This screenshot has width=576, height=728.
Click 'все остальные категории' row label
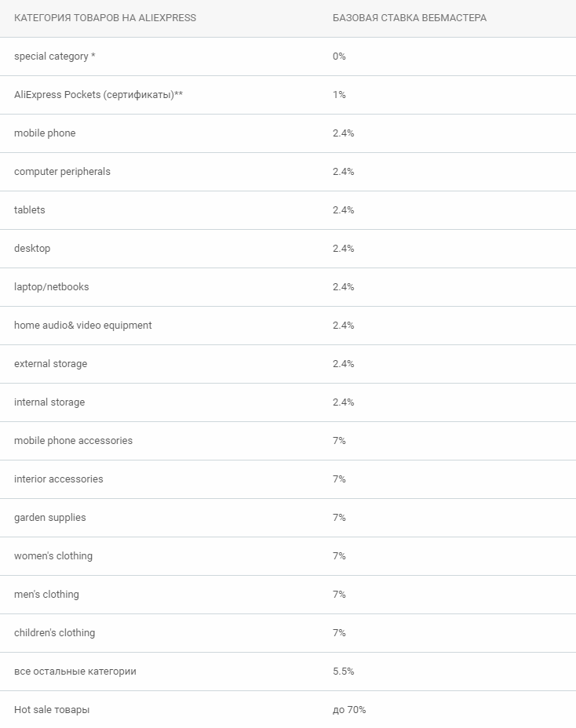75,672
